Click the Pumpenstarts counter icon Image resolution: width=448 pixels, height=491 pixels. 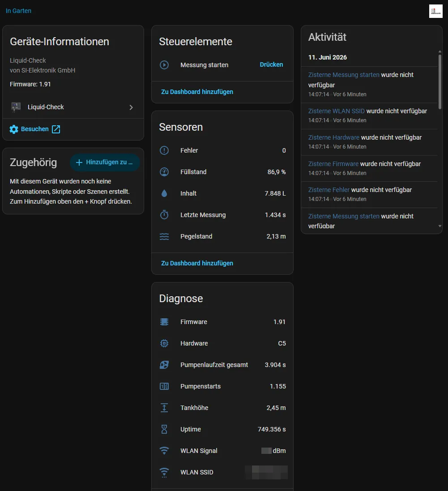pos(164,386)
